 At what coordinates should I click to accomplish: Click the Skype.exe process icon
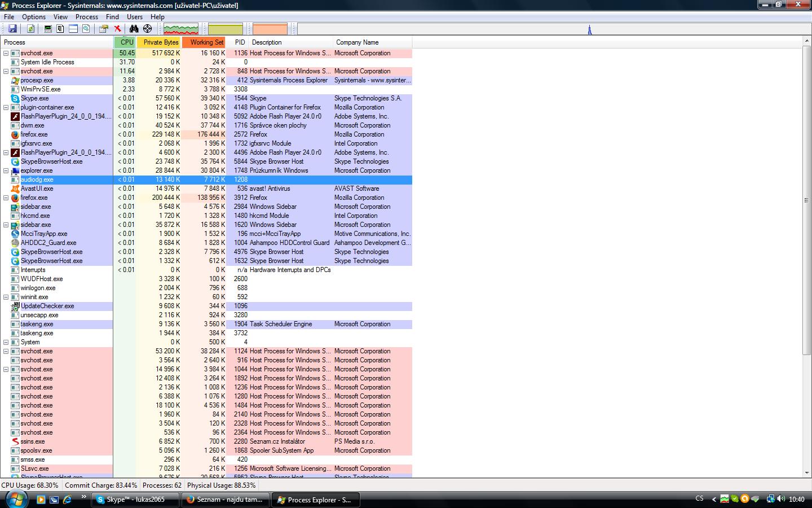click(15, 98)
